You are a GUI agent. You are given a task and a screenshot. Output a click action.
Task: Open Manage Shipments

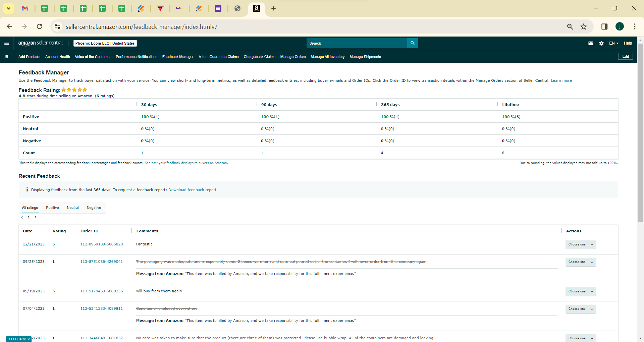click(365, 57)
